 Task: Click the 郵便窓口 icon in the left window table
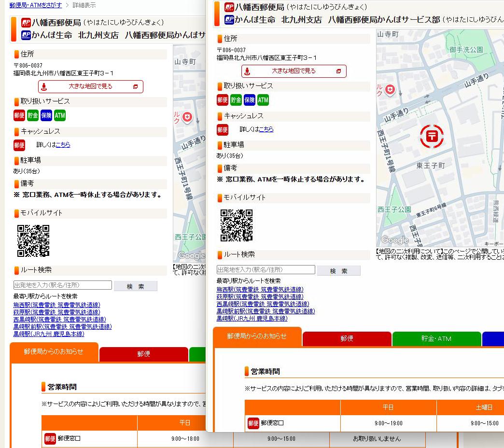(50, 439)
